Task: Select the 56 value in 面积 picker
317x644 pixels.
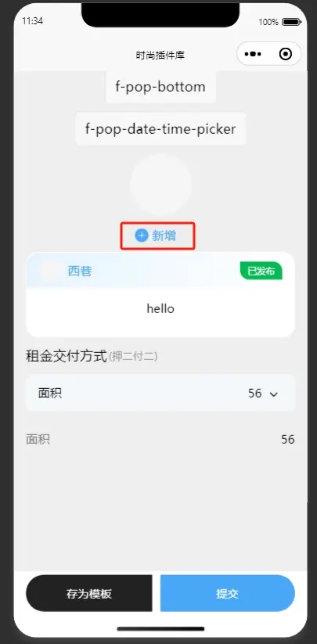Action: tap(255, 394)
